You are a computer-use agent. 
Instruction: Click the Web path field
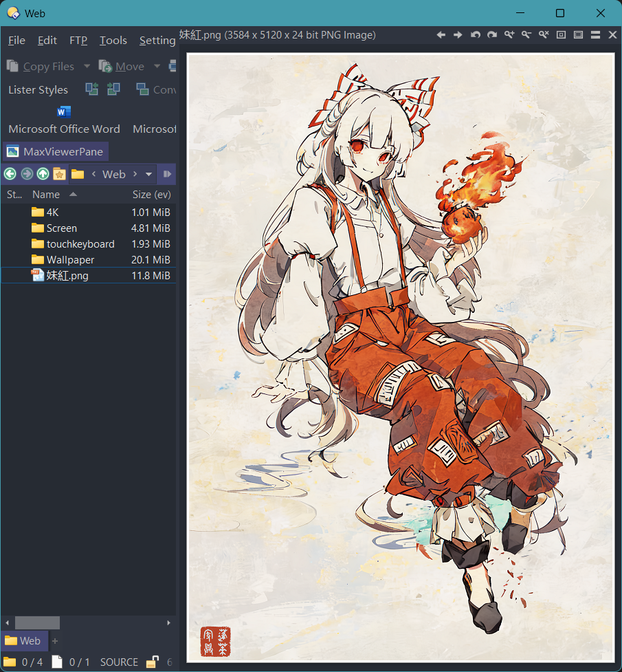click(x=114, y=175)
